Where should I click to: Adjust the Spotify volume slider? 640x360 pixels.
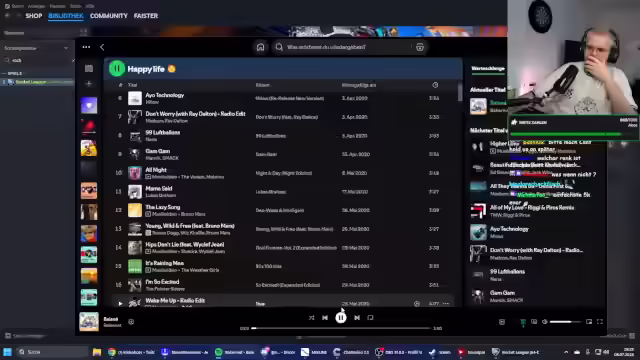pos(565,322)
